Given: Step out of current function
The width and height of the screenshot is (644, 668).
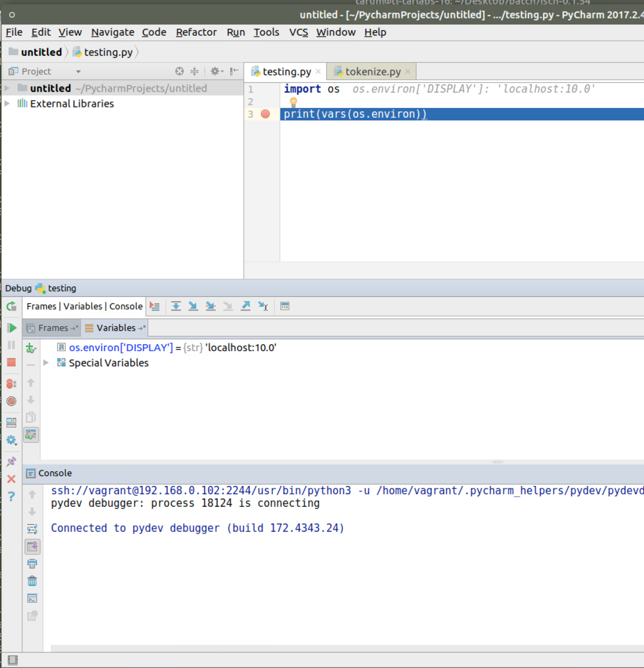Looking at the screenshot, I should coord(246,306).
